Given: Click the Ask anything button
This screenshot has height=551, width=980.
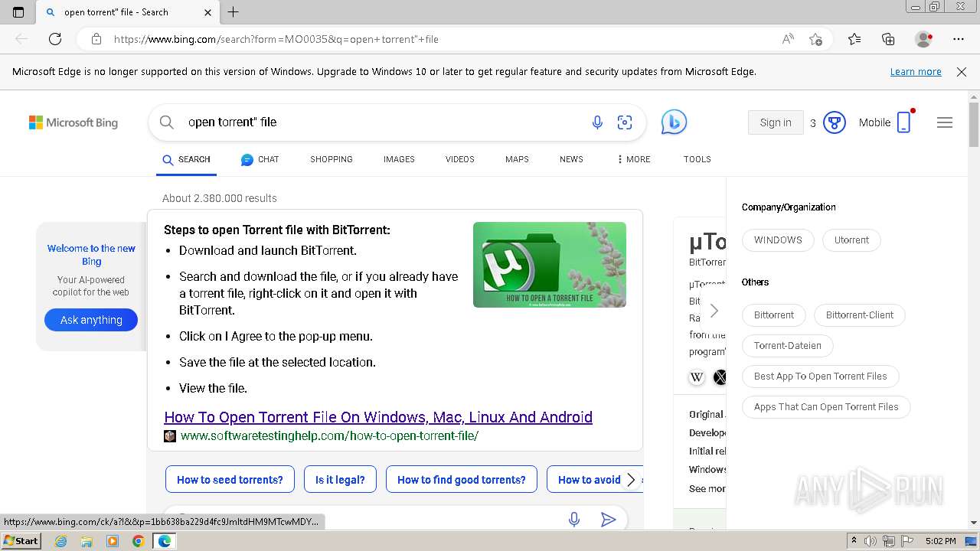Looking at the screenshot, I should 91,320.
